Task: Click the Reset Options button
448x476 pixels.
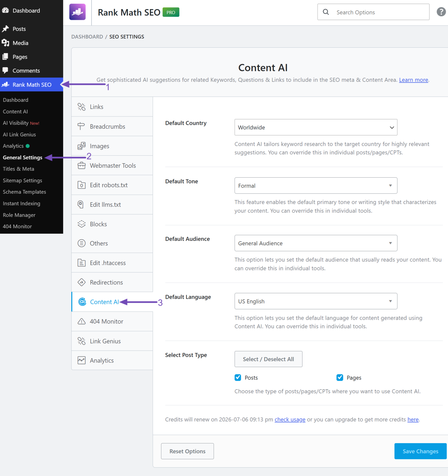Action: tap(188, 451)
